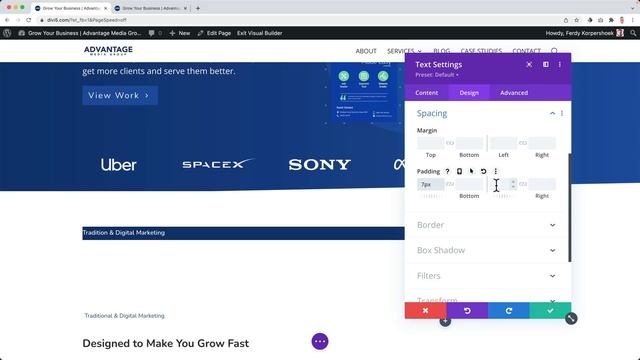
Task: Open Text Settings more options menu
Action: pyautogui.click(x=560, y=64)
